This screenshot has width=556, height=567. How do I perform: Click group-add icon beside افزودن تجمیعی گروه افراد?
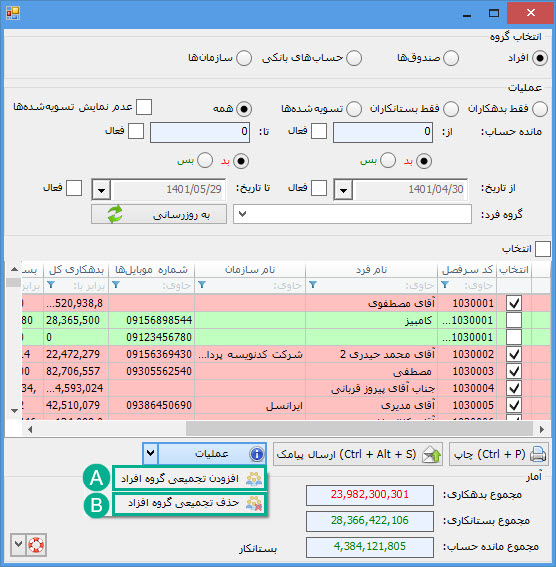[x=254, y=478]
